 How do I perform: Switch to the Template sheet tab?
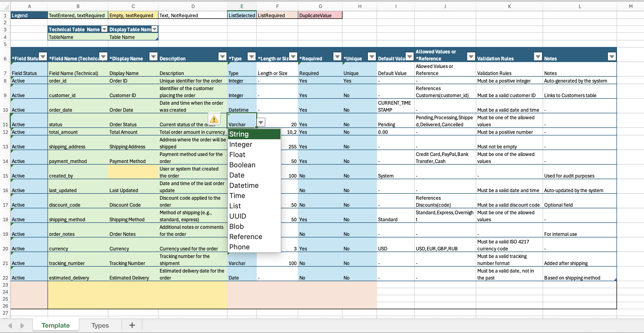tap(55, 325)
